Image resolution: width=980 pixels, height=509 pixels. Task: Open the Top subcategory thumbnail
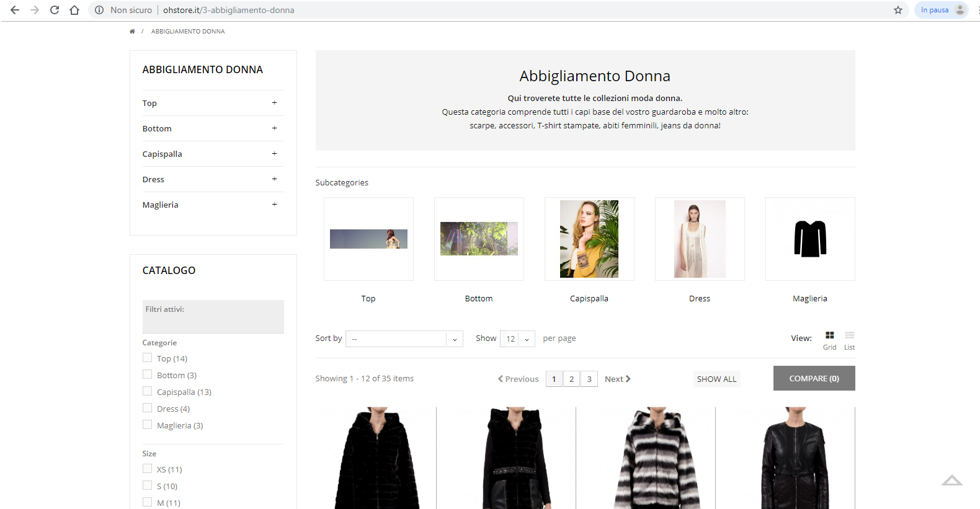pyautogui.click(x=368, y=239)
